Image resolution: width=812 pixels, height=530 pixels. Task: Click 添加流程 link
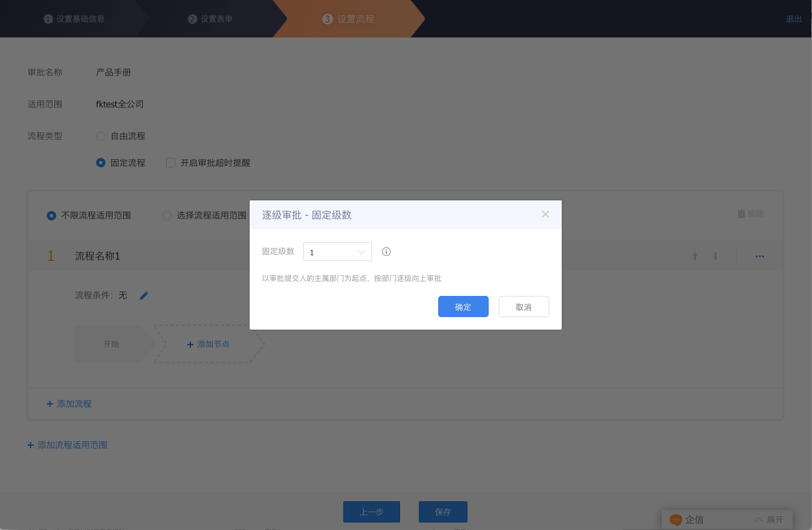[x=69, y=404]
